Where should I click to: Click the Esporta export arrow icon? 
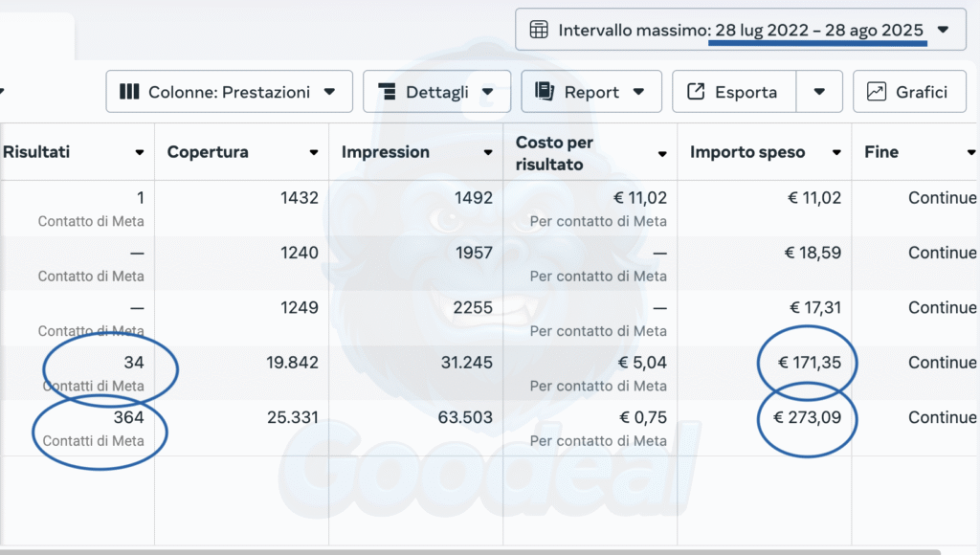697,92
